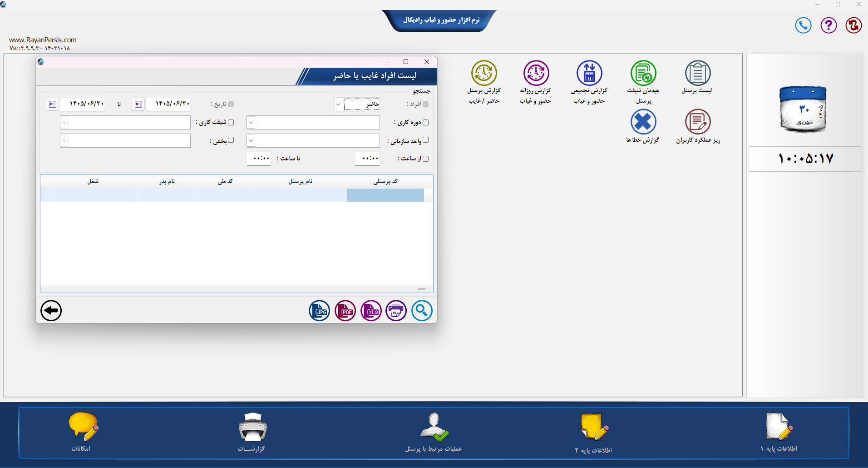Open the errors report icon

click(643, 122)
